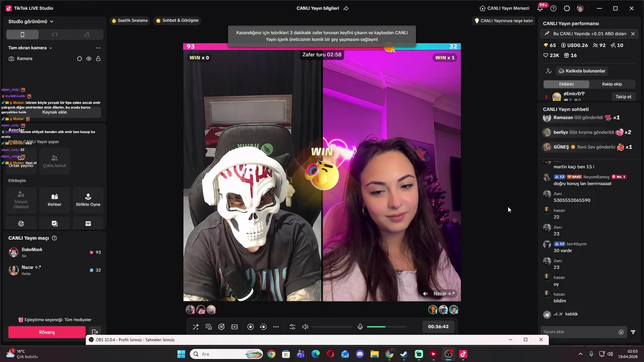The width and height of the screenshot is (644, 362).
Task: Show info for CANLI Yayın maçı
Action: tap(54, 238)
